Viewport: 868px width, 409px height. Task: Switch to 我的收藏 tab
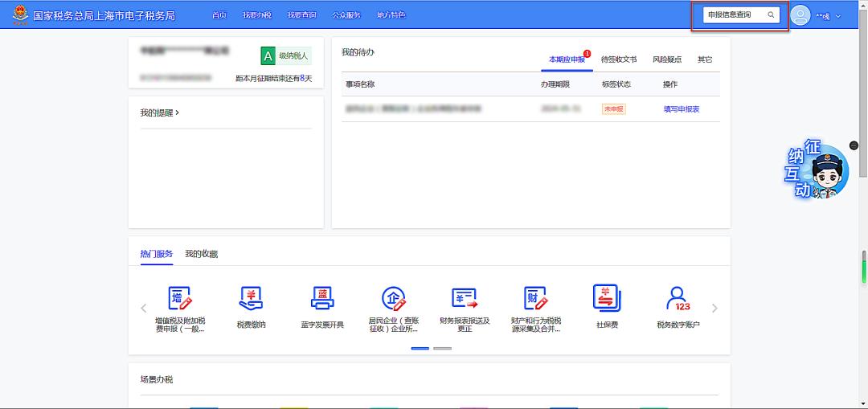pyautogui.click(x=201, y=254)
